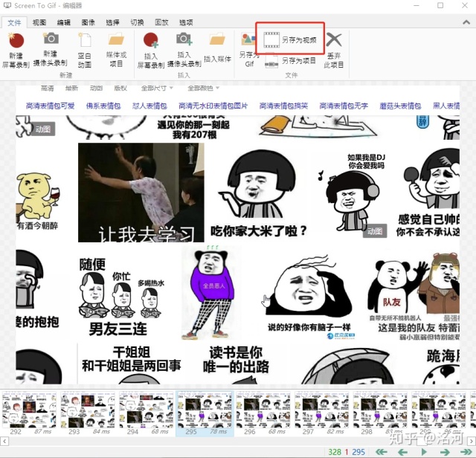The height and width of the screenshot is (458, 476).
Task: Collapse the ribbon with the chevron
Action: (466, 22)
